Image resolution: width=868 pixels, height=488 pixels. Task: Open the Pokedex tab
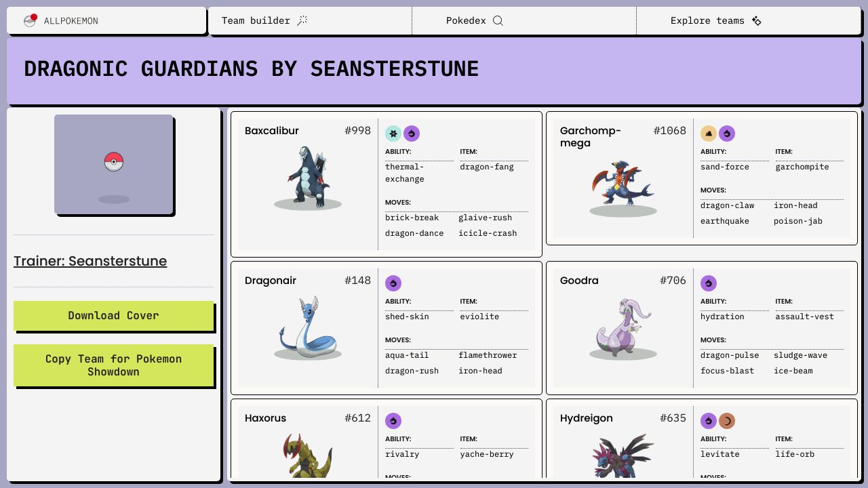pos(474,20)
